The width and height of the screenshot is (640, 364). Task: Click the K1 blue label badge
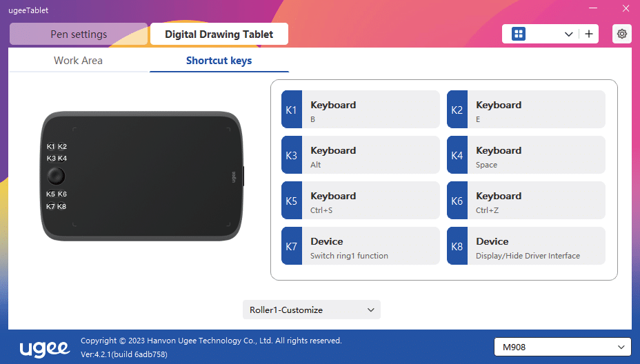292,110
